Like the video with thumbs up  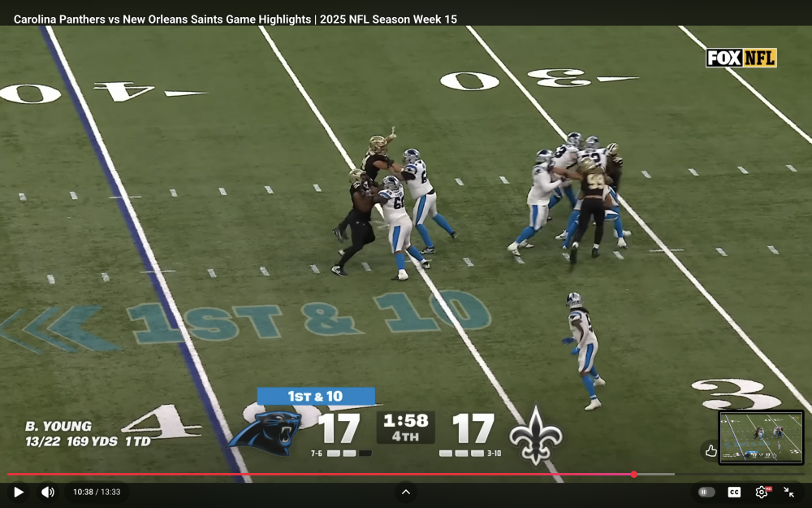coord(711,450)
